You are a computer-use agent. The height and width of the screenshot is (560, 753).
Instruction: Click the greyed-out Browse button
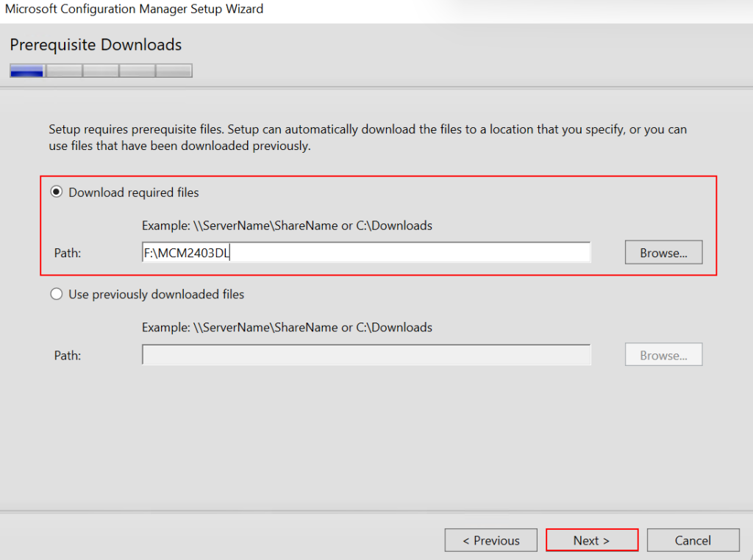(x=663, y=355)
